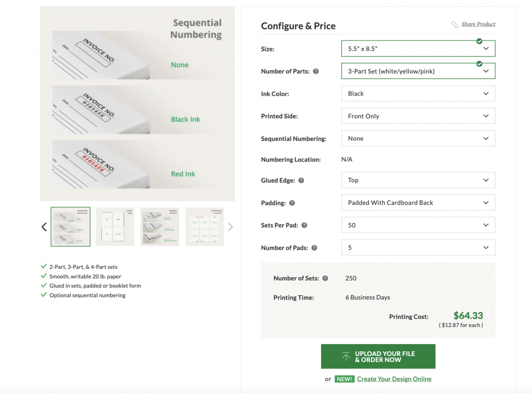The height and width of the screenshot is (393, 532).
Task: Open the Number of Pads dropdown
Action: (418, 248)
